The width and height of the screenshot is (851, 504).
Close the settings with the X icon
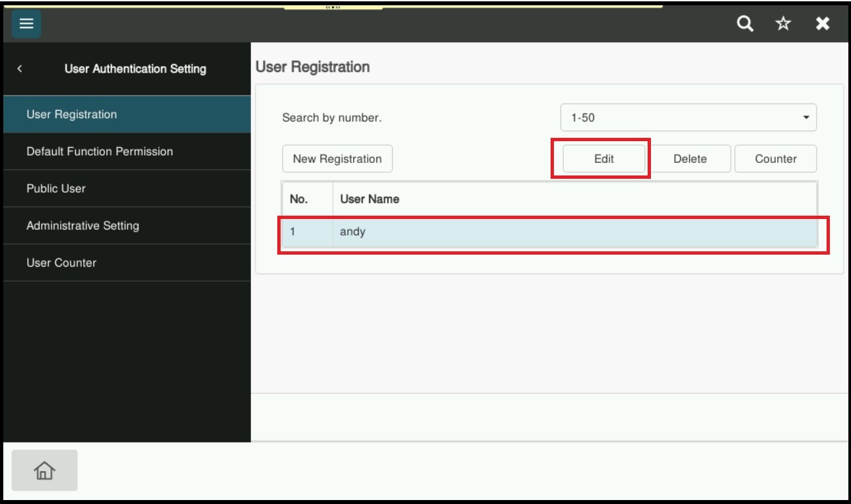tap(822, 24)
